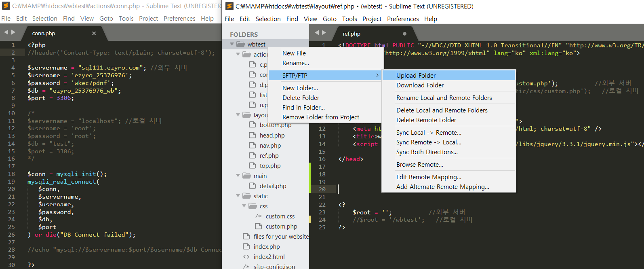644x269 pixels.
Task: Click next-tab arrow in ref.php window
Action: coord(324,33)
